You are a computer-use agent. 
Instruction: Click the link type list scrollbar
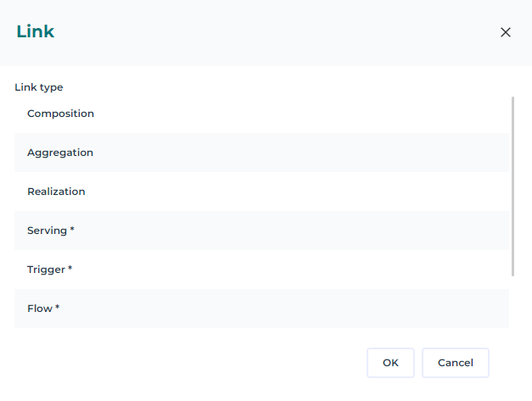(x=512, y=187)
